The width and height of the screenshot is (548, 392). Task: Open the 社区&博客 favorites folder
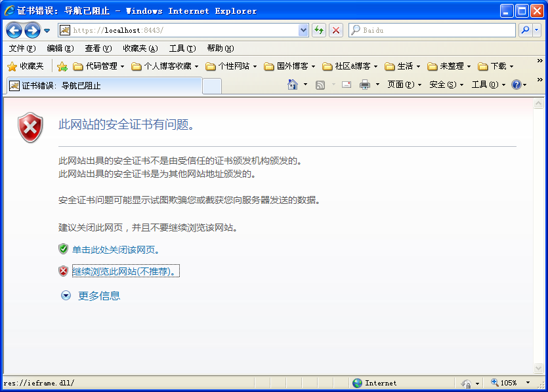pyautogui.click(x=350, y=66)
